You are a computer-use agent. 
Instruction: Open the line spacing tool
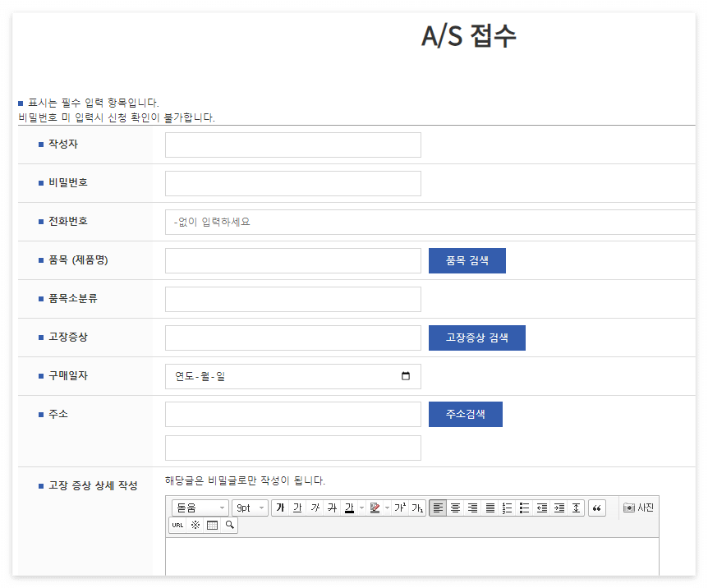tap(576, 508)
